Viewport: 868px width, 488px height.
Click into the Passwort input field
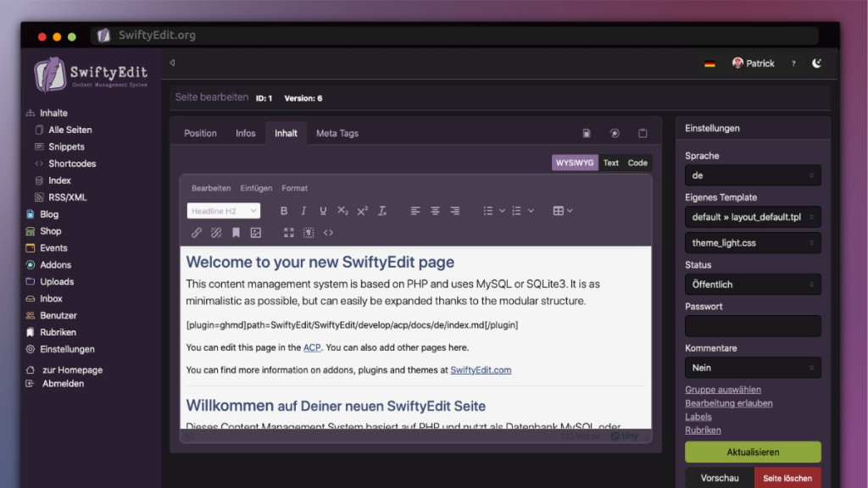pos(753,326)
